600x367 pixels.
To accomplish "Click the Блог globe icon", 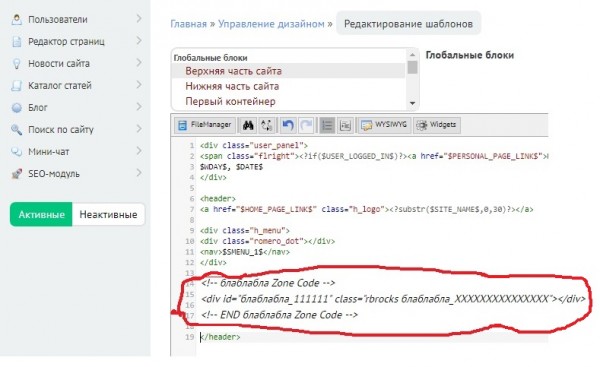I will pyautogui.click(x=16, y=108).
